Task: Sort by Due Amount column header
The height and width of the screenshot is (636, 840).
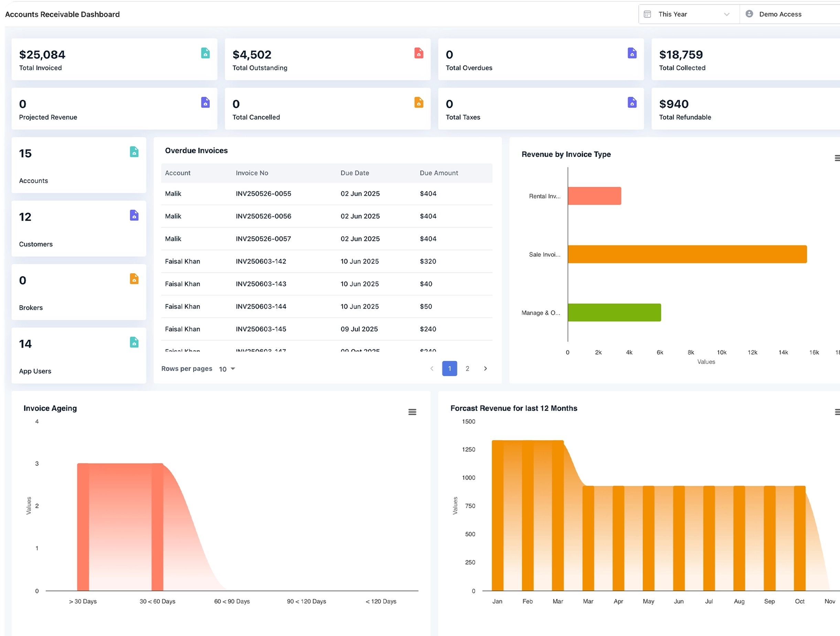Action: (x=439, y=173)
